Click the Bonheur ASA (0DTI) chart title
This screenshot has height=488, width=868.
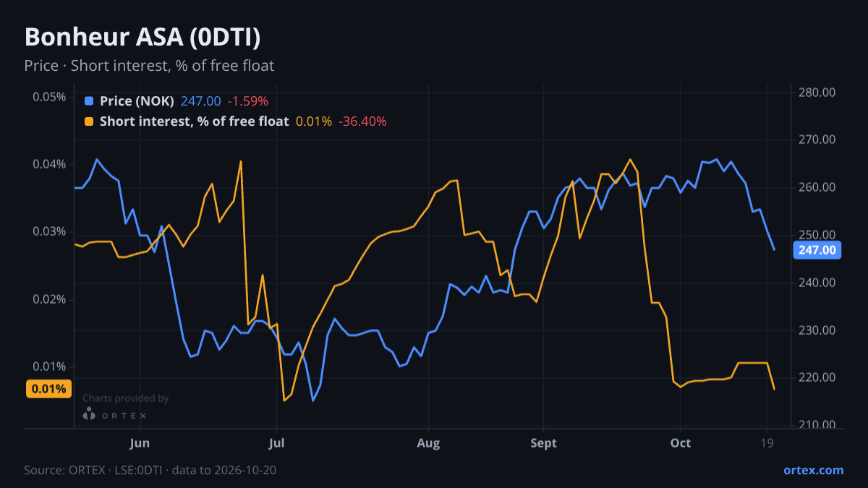click(x=142, y=38)
